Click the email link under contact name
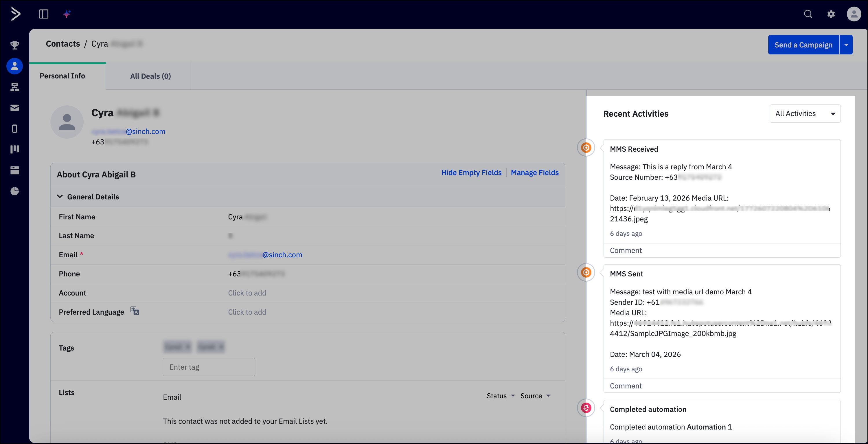This screenshot has height=444, width=868. coord(128,131)
